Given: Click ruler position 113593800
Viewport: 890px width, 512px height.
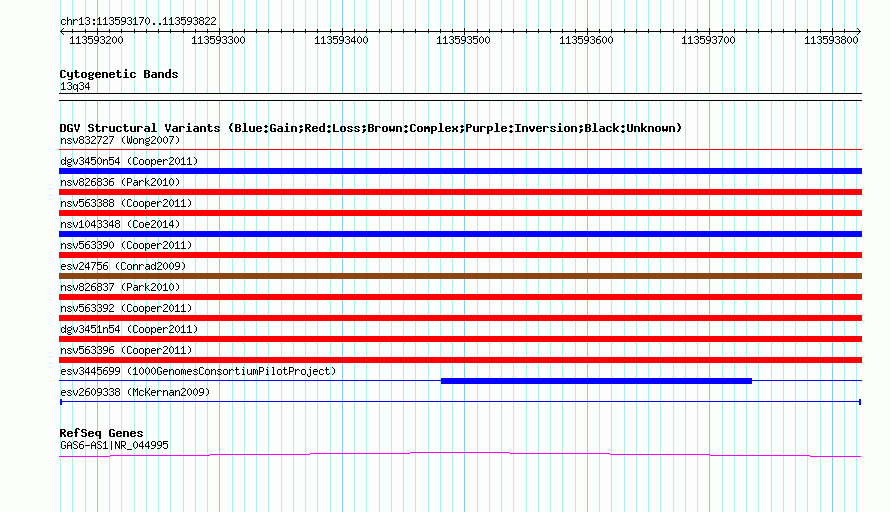Looking at the screenshot, I should tap(831, 40).
